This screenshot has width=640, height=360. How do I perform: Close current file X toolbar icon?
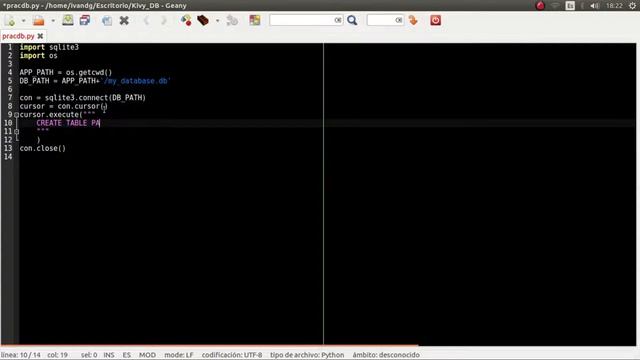[x=124, y=20]
